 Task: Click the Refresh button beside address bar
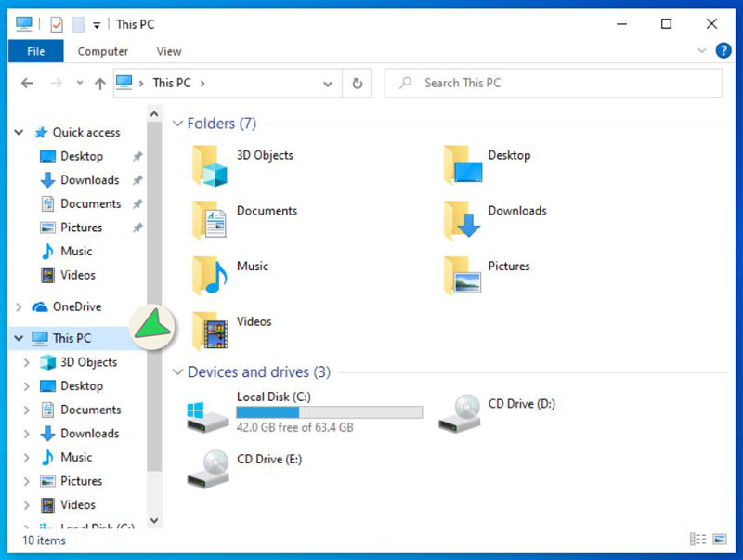tap(357, 83)
